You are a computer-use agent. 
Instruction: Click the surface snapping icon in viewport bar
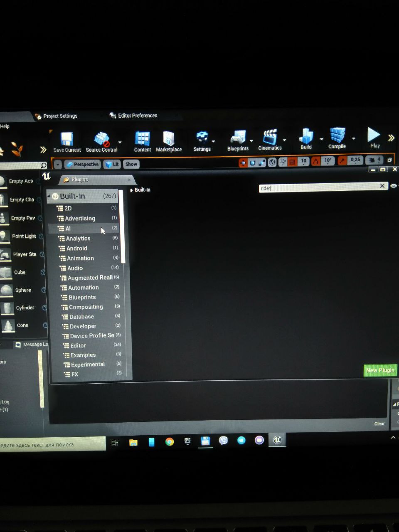283,162
